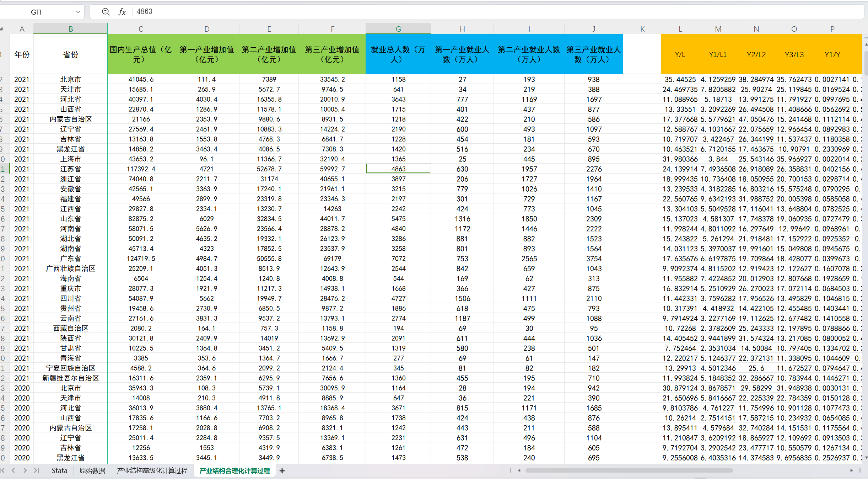Click the Y3/L3 header cell
The width and height of the screenshot is (868, 479).
[x=794, y=54]
